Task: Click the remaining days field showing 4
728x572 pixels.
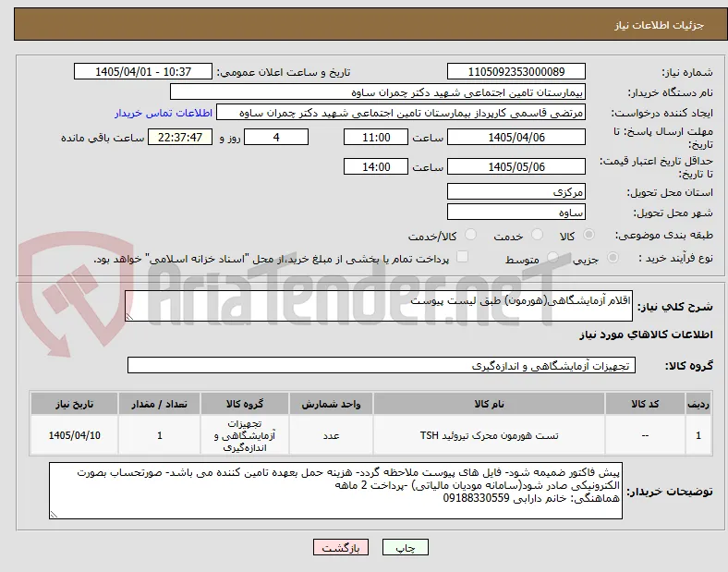Action: pos(276,138)
